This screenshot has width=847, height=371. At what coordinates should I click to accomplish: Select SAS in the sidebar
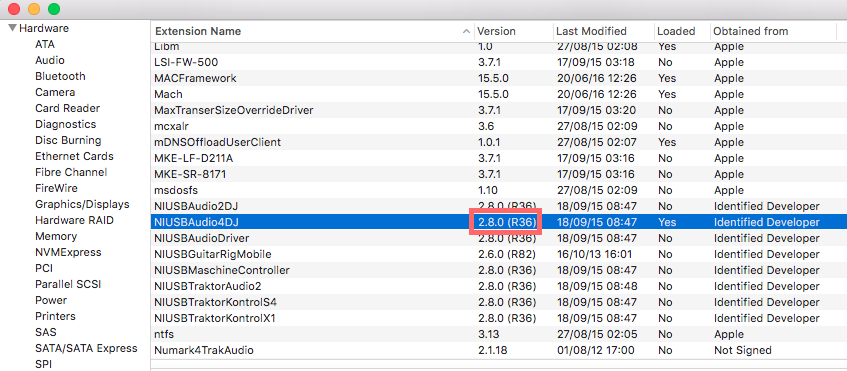[46, 332]
